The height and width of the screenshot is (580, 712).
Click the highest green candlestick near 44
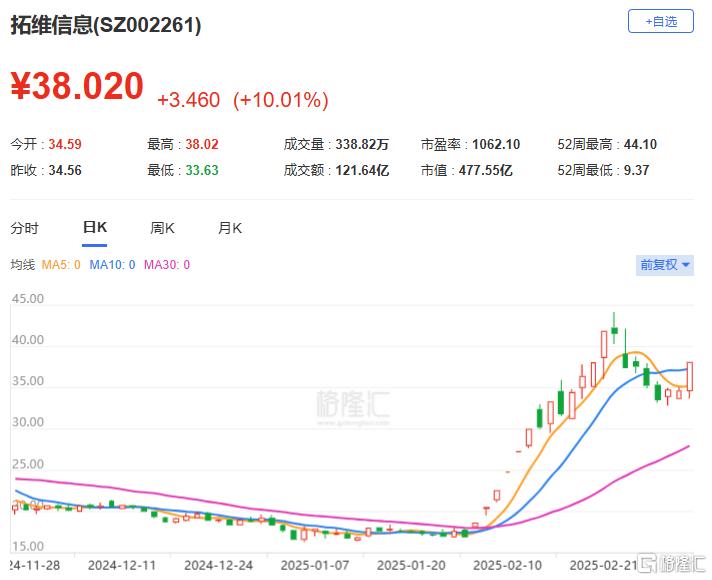click(614, 330)
